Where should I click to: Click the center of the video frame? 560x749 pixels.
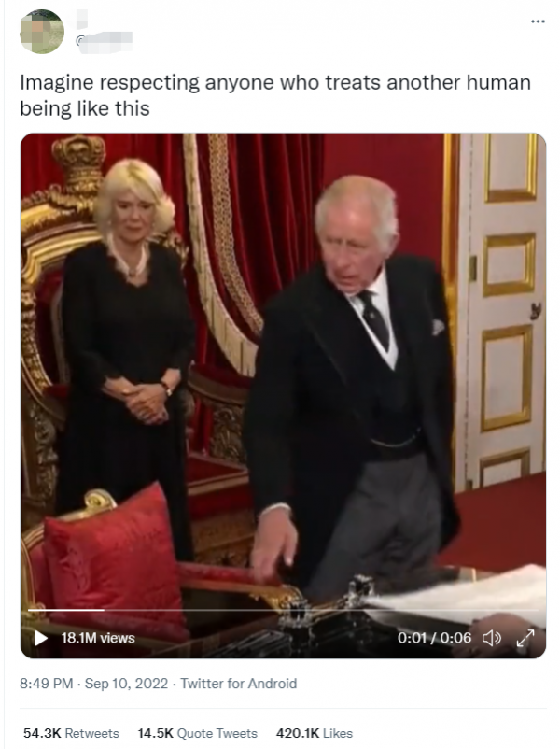tap(283, 396)
